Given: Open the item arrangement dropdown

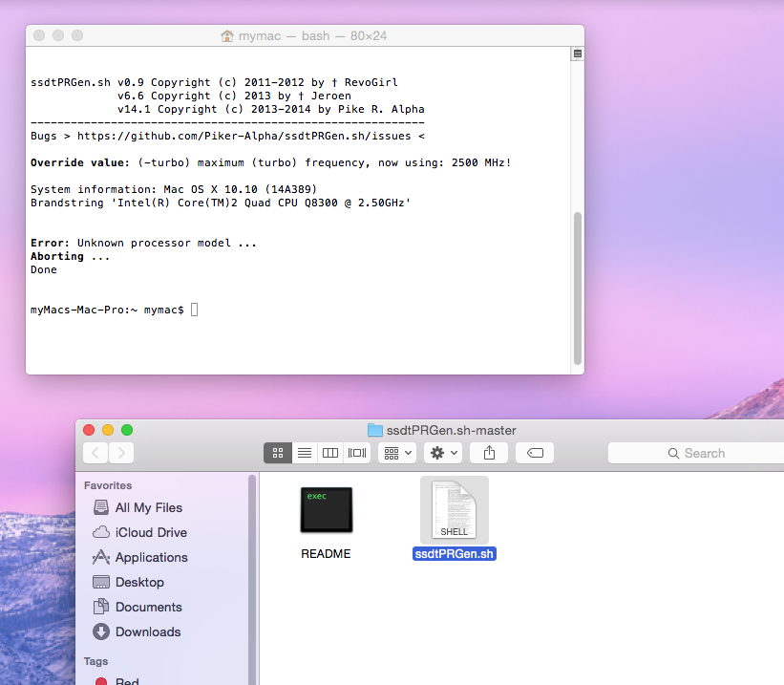Looking at the screenshot, I should (396, 453).
